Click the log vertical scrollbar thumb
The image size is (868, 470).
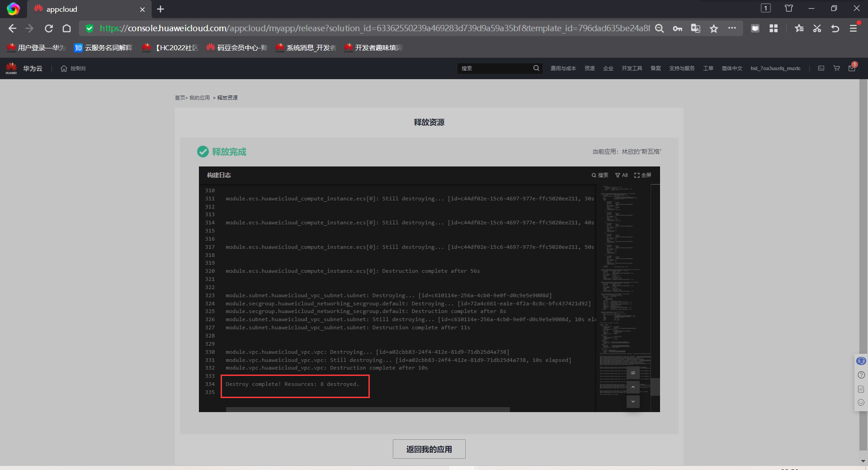[655, 387]
